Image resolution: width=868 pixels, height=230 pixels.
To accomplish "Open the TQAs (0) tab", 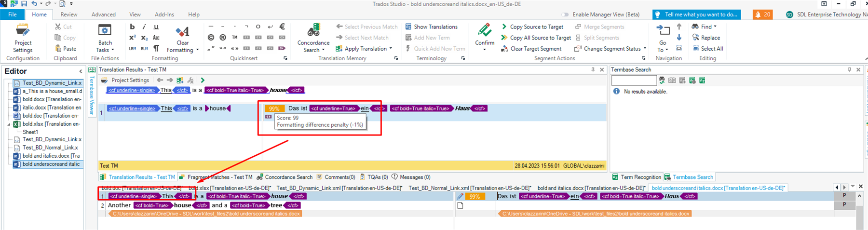I will click(374, 177).
